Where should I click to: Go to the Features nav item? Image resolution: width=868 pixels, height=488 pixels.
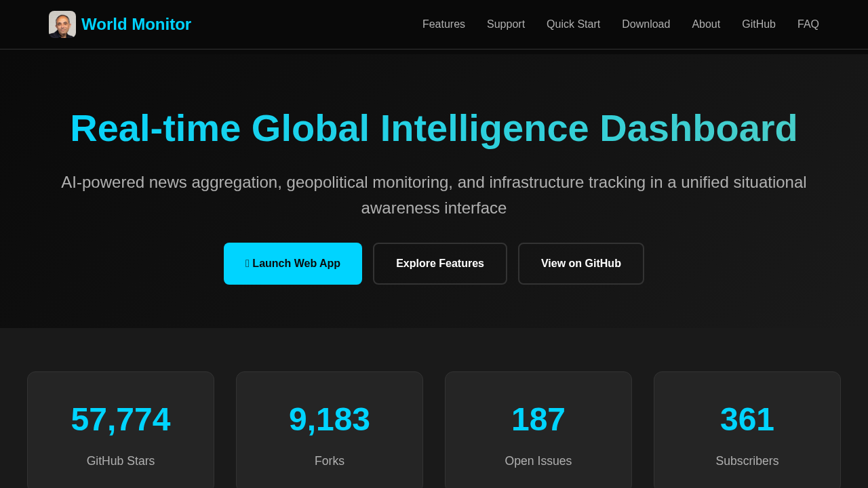pyautogui.click(x=443, y=24)
